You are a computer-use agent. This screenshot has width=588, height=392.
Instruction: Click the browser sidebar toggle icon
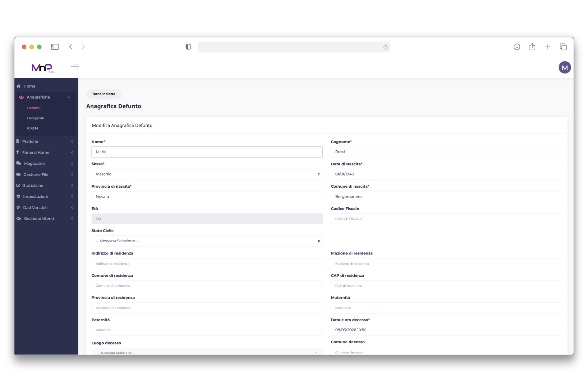point(55,47)
